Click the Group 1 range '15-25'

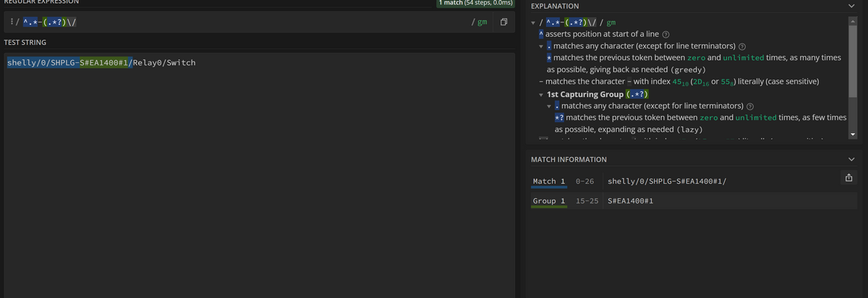tap(587, 200)
